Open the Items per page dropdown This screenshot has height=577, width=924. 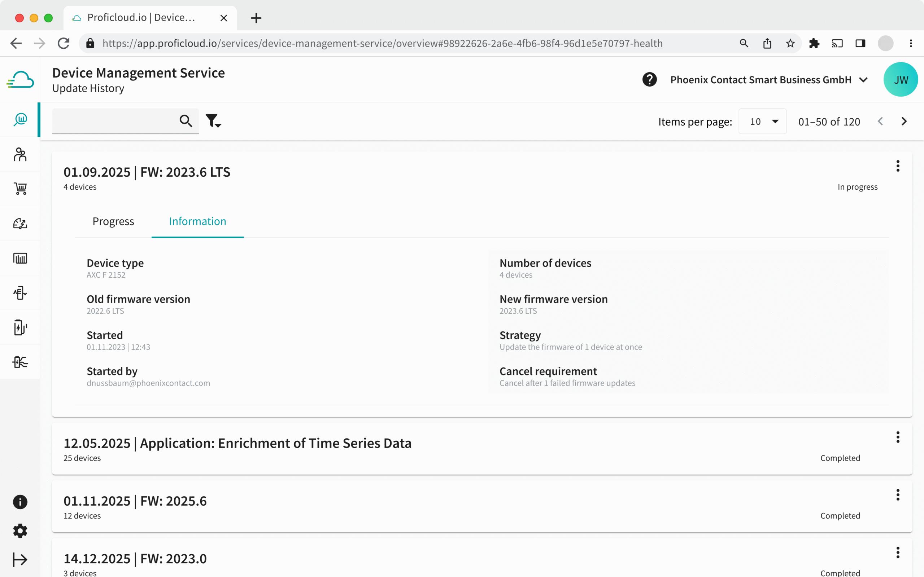(762, 122)
